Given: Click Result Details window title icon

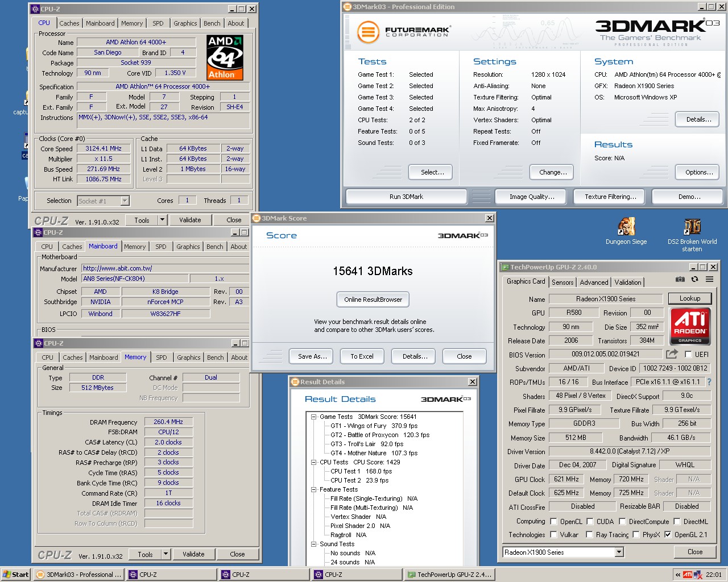Looking at the screenshot, I should click(x=295, y=382).
